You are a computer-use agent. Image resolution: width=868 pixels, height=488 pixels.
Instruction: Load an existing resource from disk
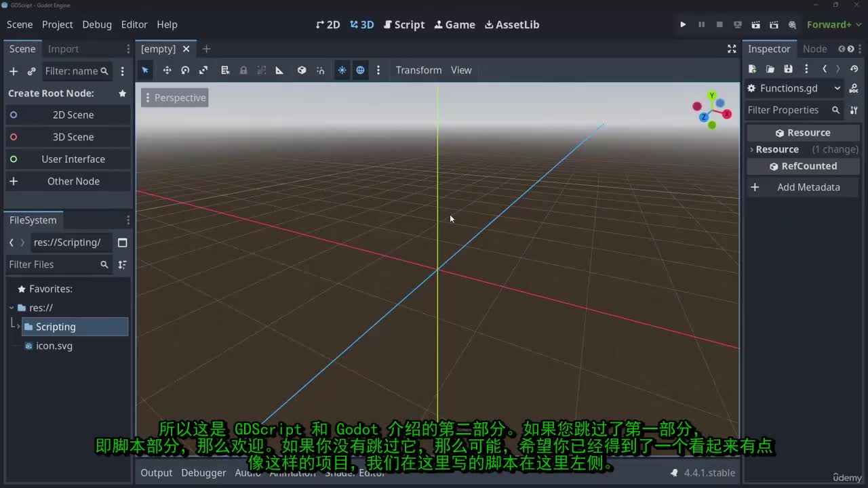click(x=770, y=69)
